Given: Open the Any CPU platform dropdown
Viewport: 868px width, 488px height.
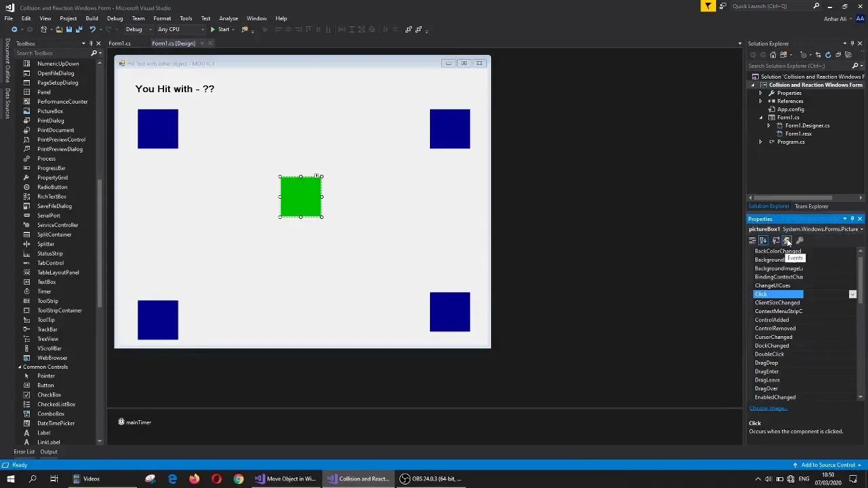Looking at the screenshot, I should click(x=201, y=29).
